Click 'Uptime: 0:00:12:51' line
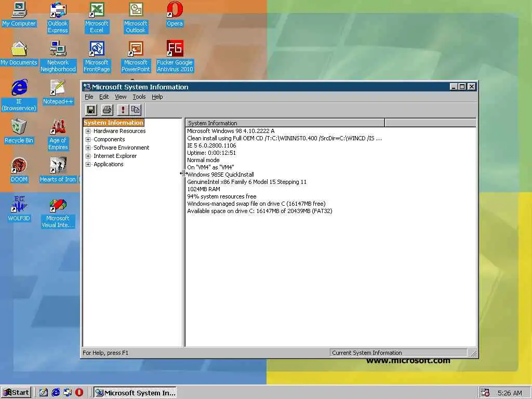Image resolution: width=532 pixels, height=399 pixels. click(x=211, y=153)
